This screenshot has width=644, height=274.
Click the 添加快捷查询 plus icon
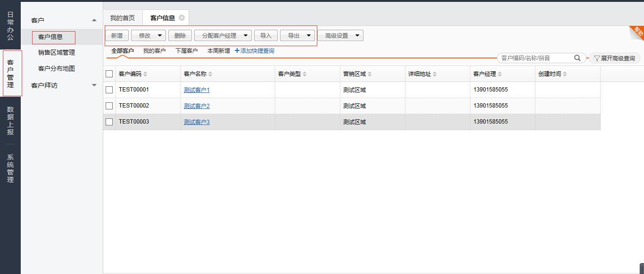point(237,51)
